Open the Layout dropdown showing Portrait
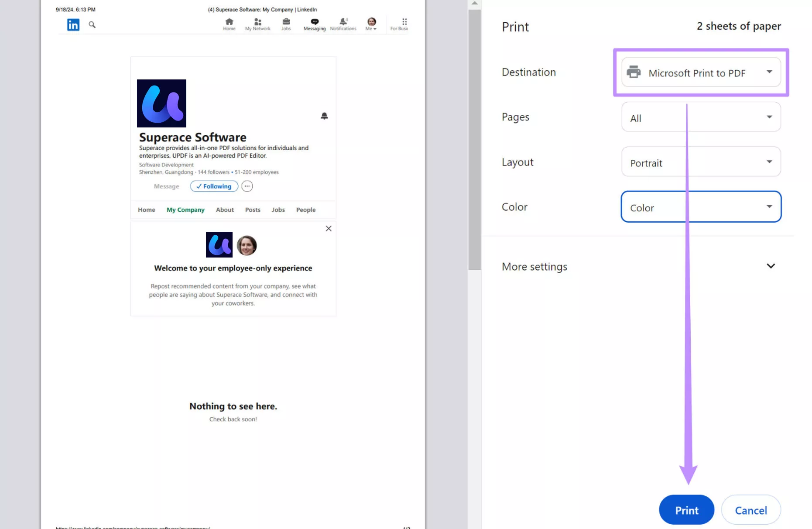Viewport: 812px width, 529px height. click(x=700, y=162)
